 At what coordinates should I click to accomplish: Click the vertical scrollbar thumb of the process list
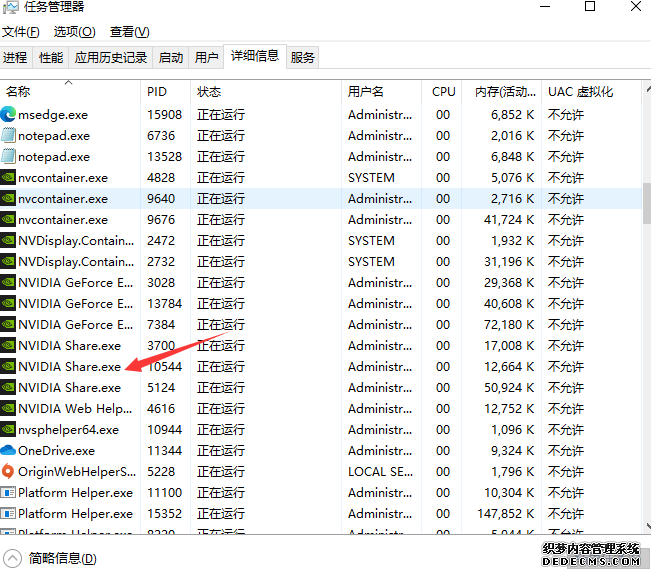pos(647,203)
